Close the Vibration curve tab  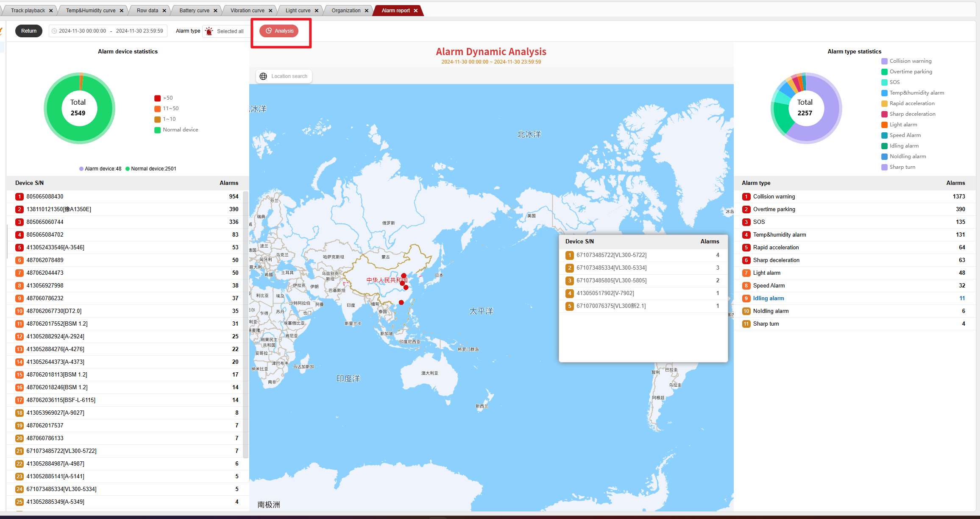(x=270, y=11)
